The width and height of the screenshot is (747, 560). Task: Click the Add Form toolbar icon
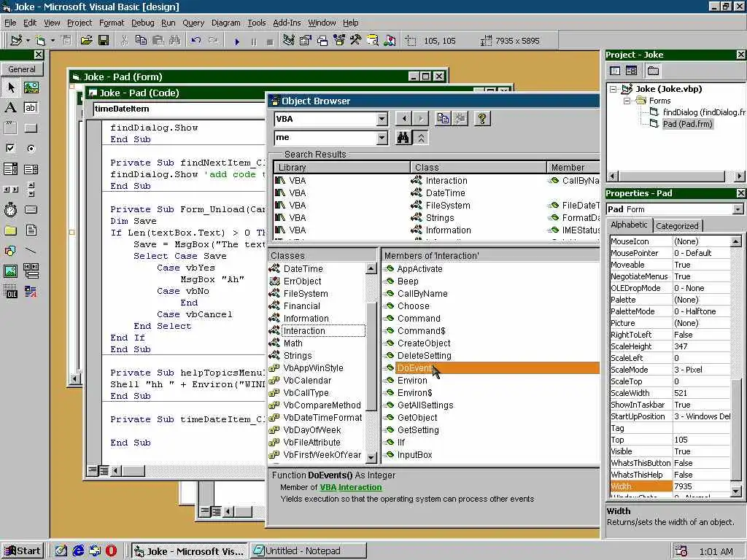click(40, 41)
